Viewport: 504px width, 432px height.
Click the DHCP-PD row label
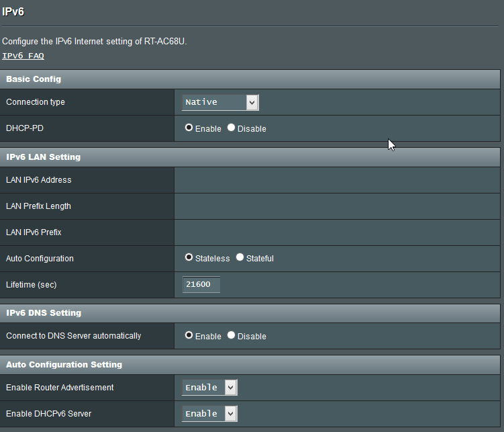25,128
